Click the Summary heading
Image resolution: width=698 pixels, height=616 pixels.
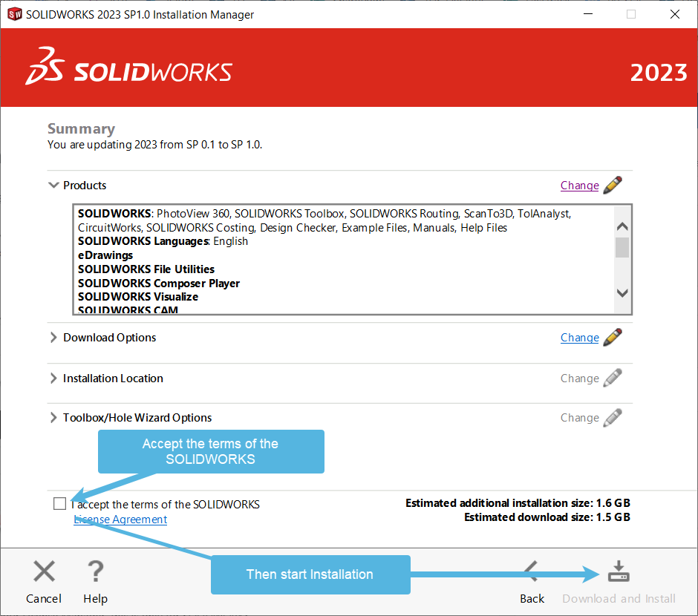point(81,128)
